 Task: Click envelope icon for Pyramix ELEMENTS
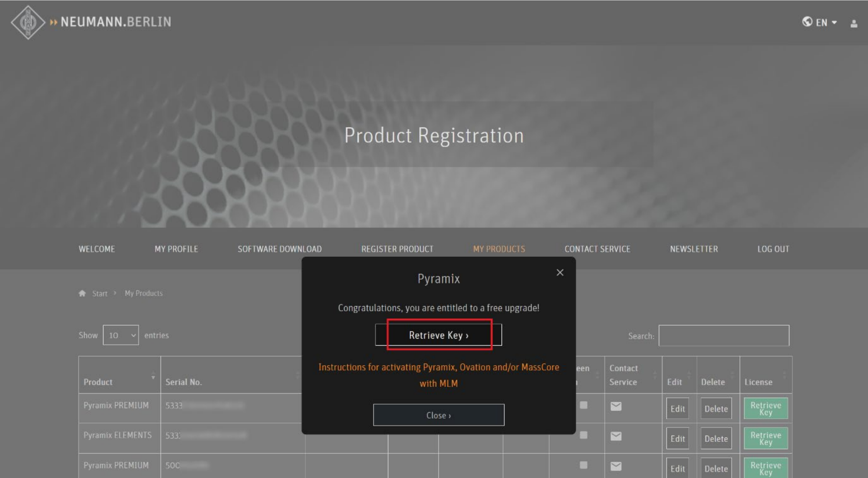point(616,436)
